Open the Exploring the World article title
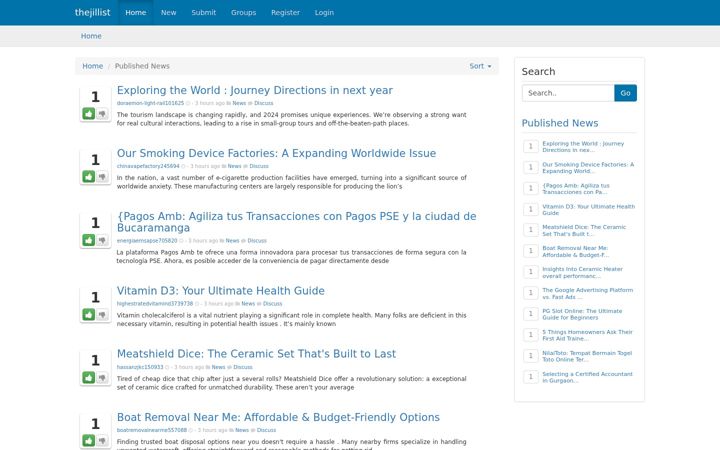Viewport: 720px width, 450px height. (254, 90)
